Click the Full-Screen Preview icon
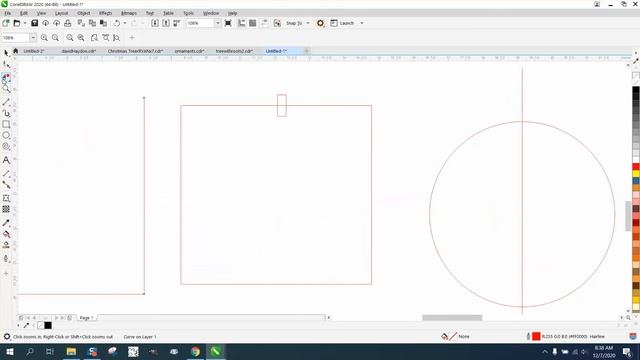 228,23
